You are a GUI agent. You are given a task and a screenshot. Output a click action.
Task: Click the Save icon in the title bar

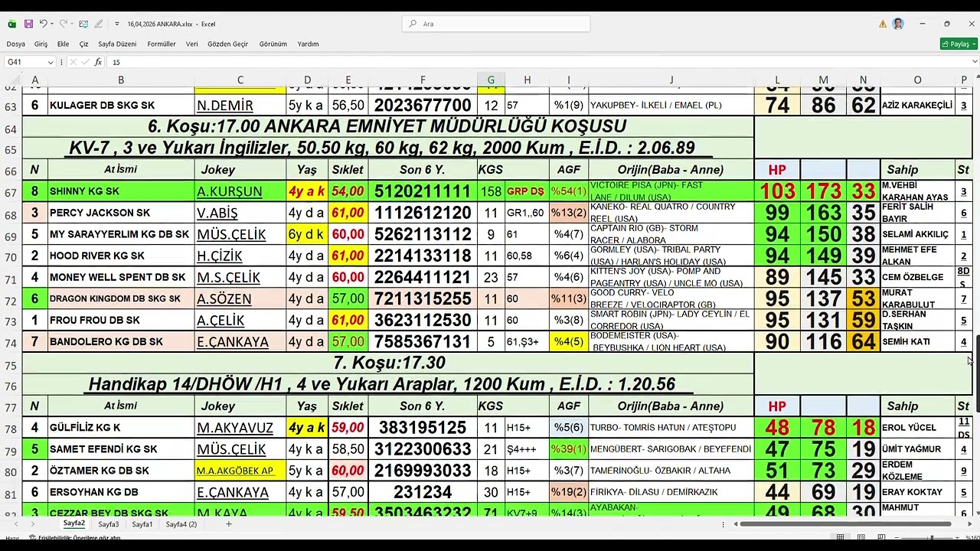click(x=28, y=24)
